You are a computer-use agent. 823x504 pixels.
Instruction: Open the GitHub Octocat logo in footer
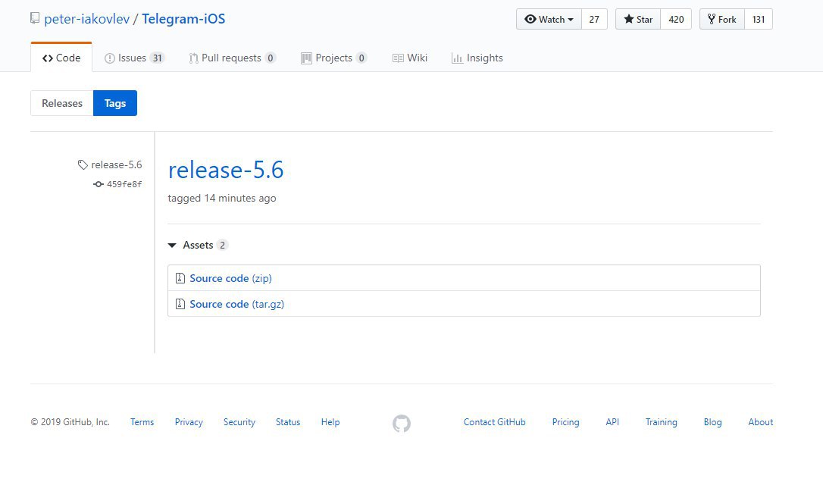(402, 423)
